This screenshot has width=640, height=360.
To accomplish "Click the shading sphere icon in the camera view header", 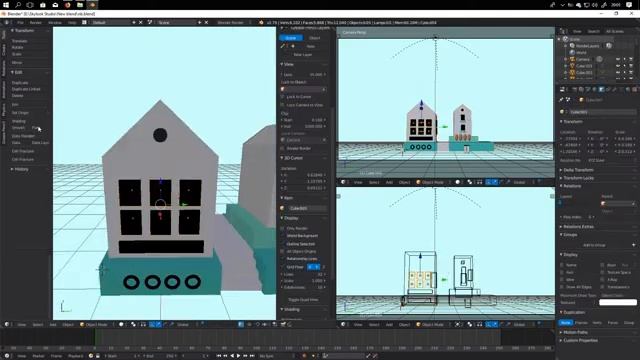I will point(458,182).
